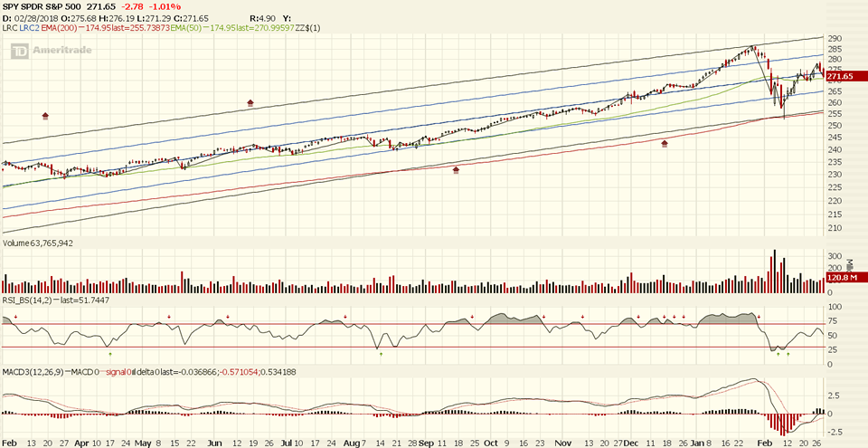Click the Oct label on the time axis
Screen dimensions: 868x448
click(x=490, y=443)
